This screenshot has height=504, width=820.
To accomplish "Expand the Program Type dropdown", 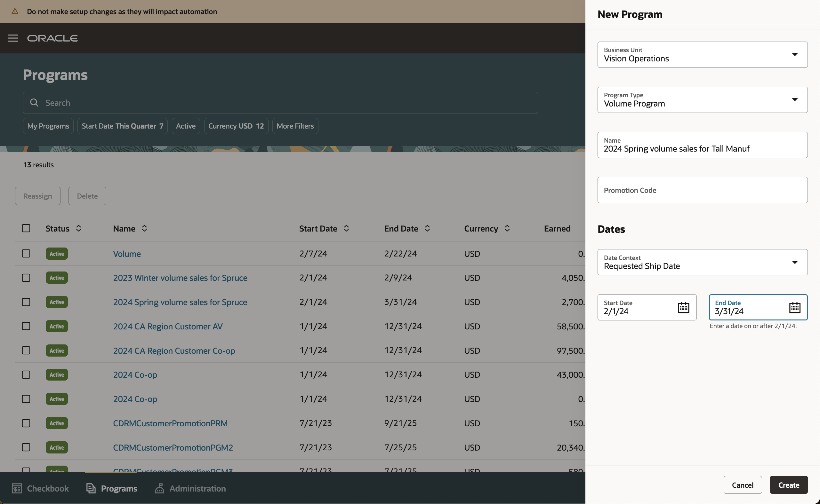I will click(795, 100).
